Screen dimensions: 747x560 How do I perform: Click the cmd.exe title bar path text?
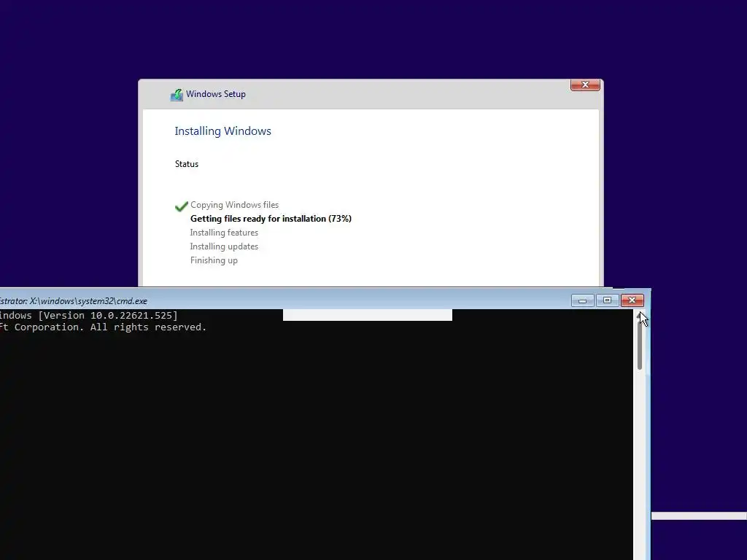pos(74,301)
